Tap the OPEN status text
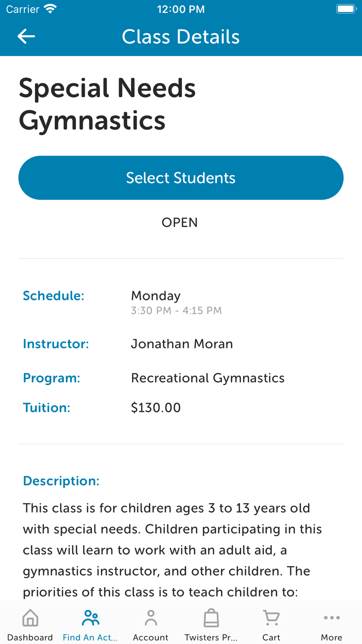The image size is (362, 644). point(180,222)
